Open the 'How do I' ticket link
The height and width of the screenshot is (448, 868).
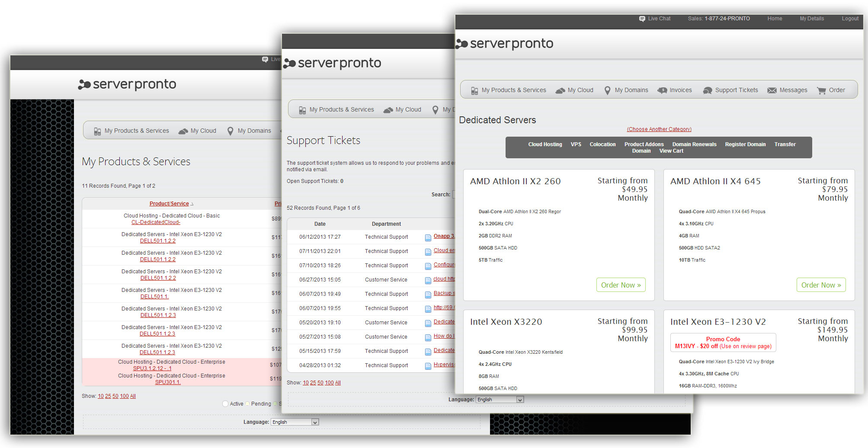pos(444,336)
